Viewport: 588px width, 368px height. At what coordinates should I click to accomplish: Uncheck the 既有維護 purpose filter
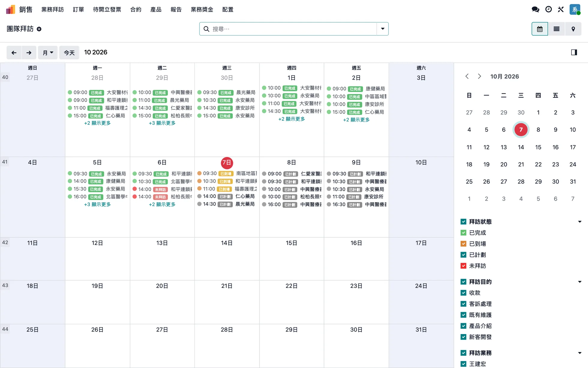tap(463, 315)
